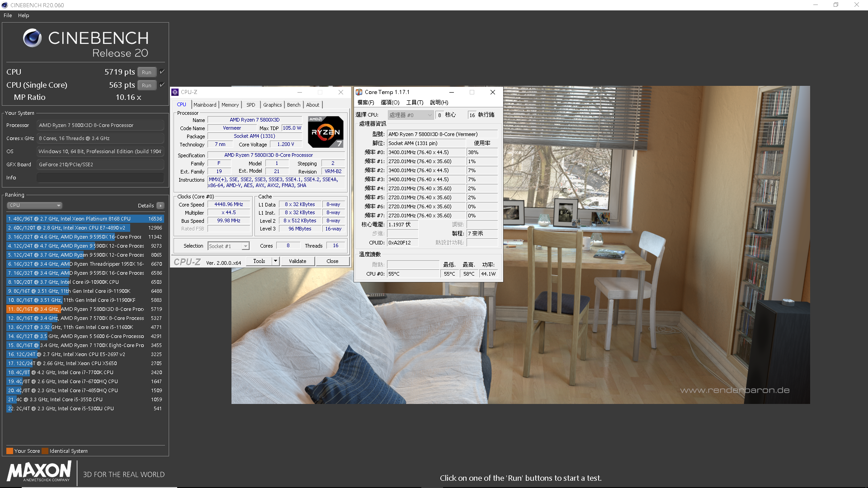Screen dimensions: 868x488
Task: Switch to the Mainboard tab in CPU-Z
Action: tap(205, 105)
